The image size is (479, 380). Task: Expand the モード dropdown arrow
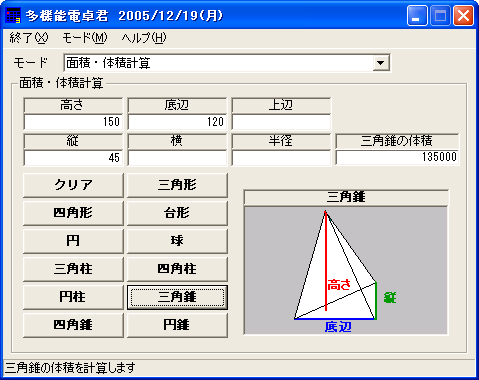pyautogui.click(x=381, y=63)
